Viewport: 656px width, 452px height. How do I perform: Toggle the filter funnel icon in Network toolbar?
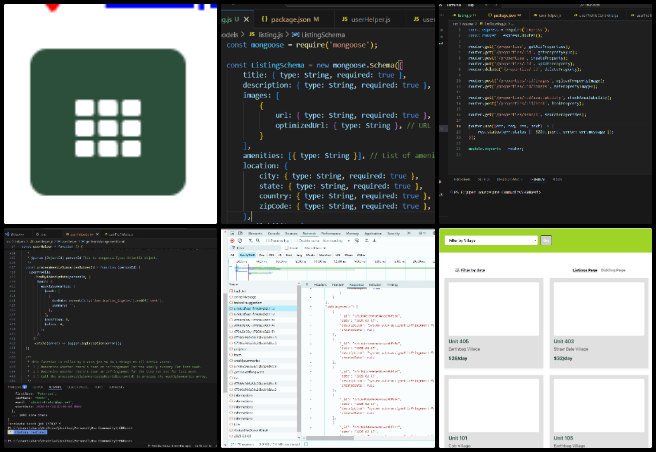coord(250,241)
